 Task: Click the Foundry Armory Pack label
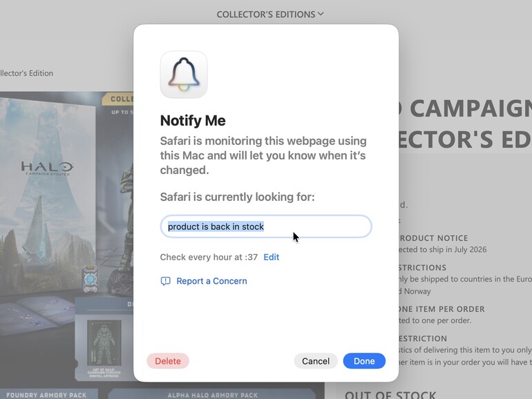[x=46, y=395]
